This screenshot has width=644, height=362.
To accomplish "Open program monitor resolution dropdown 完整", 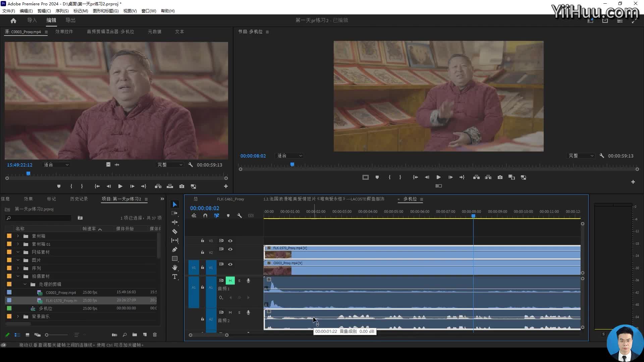I will [x=581, y=156].
